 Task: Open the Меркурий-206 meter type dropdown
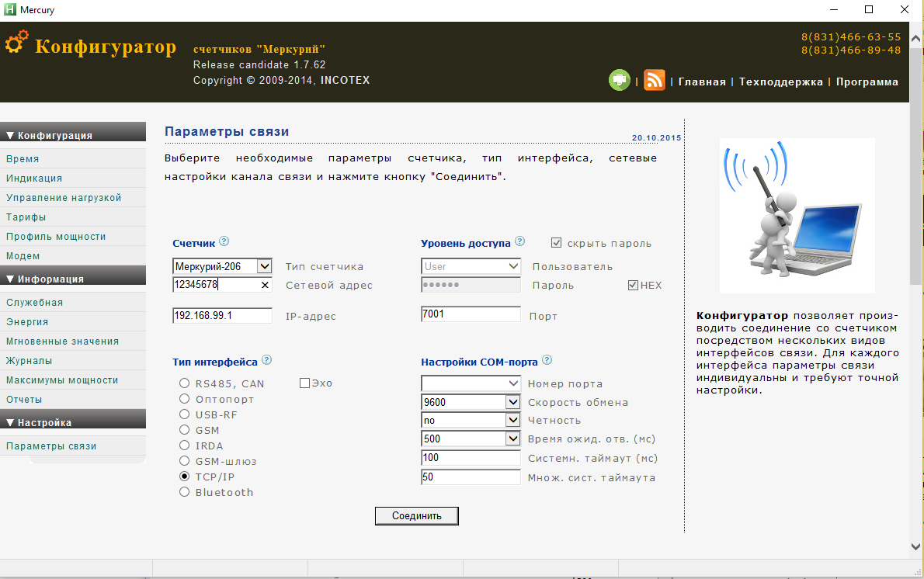[222, 266]
